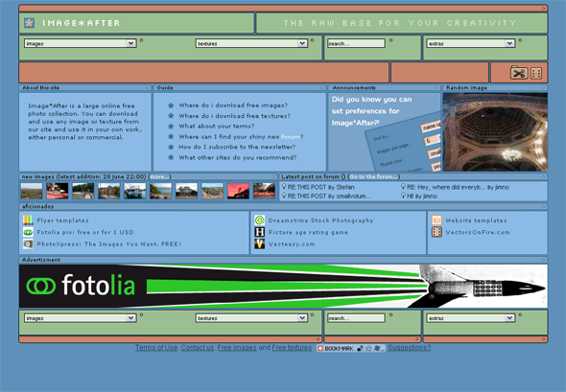The image size is (566, 392).
Task: Click the Dreamstime green spiral icon
Action: [x=260, y=220]
